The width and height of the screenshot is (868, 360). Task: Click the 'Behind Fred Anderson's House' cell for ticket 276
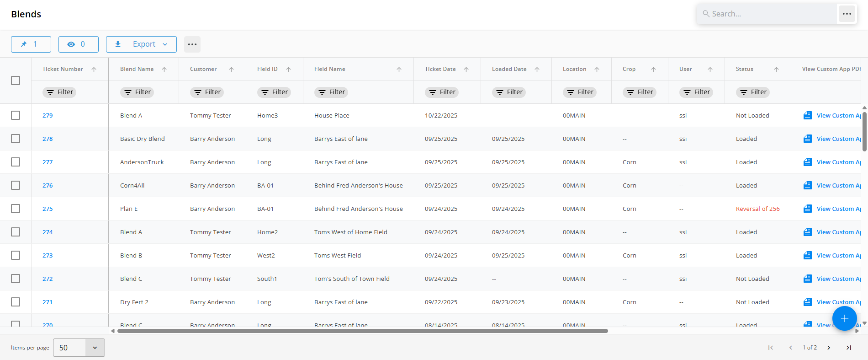359,185
